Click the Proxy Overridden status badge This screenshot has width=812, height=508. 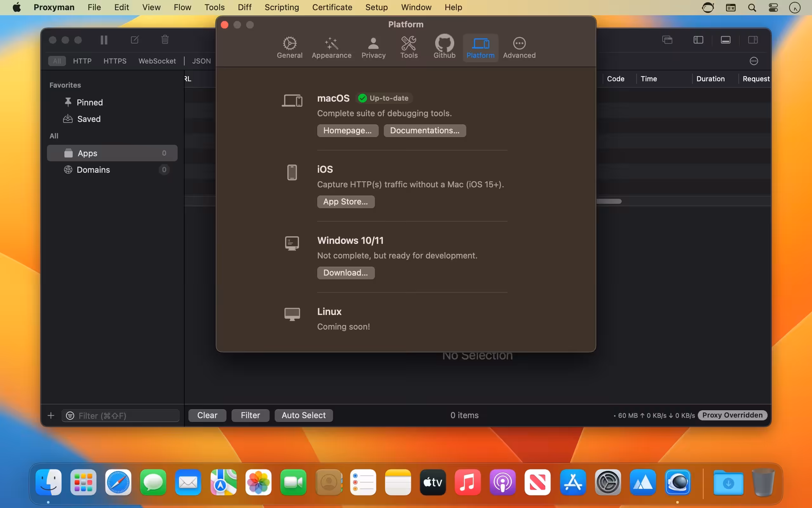pyautogui.click(x=732, y=415)
